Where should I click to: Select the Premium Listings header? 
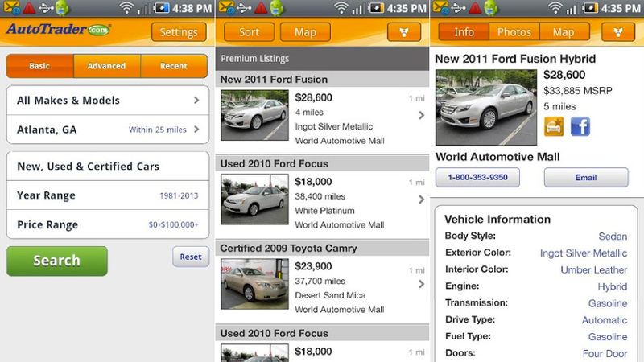323,59
